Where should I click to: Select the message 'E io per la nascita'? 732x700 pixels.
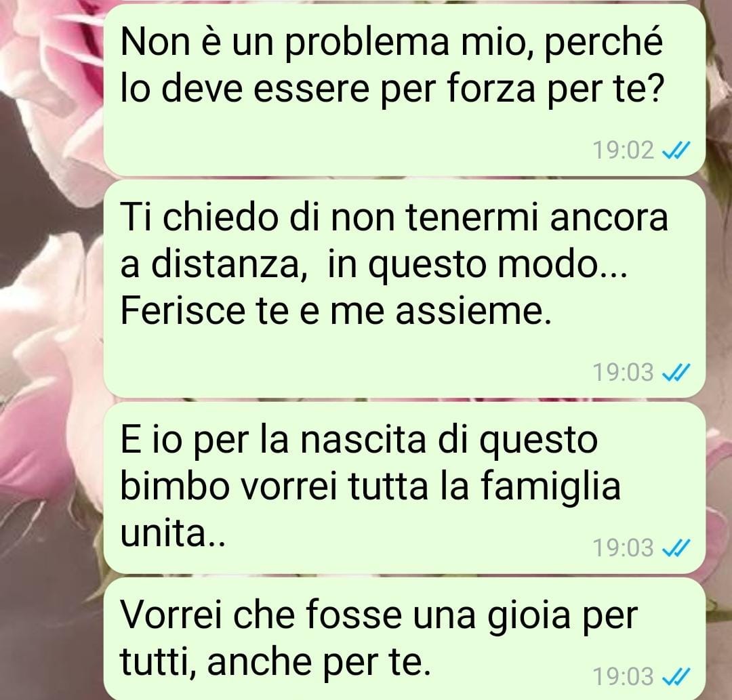click(x=404, y=488)
